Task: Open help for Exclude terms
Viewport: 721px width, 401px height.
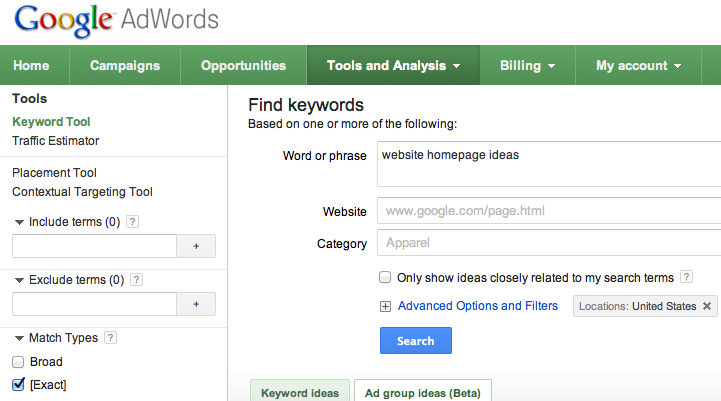Action: (137, 280)
